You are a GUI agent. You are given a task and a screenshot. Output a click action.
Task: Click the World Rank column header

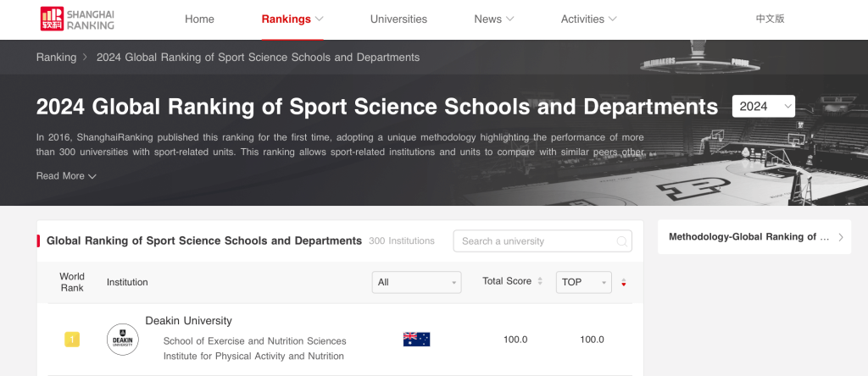tap(72, 282)
